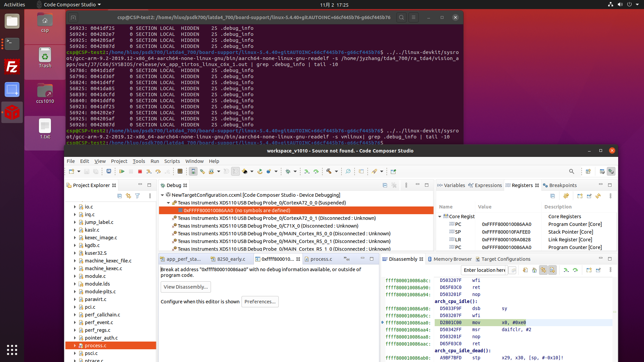Click the New toolbar icon
This screenshot has width=644, height=362.
click(71, 171)
